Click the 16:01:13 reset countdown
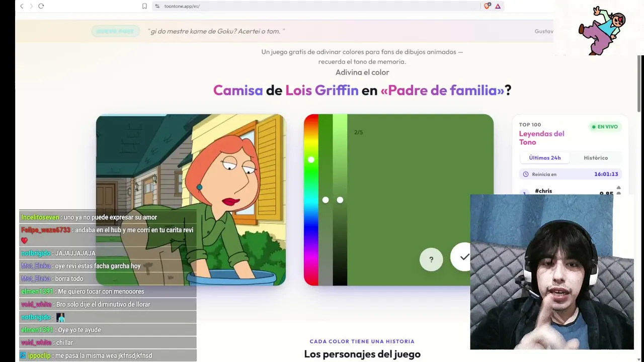The height and width of the screenshot is (362, 644). pos(606,174)
